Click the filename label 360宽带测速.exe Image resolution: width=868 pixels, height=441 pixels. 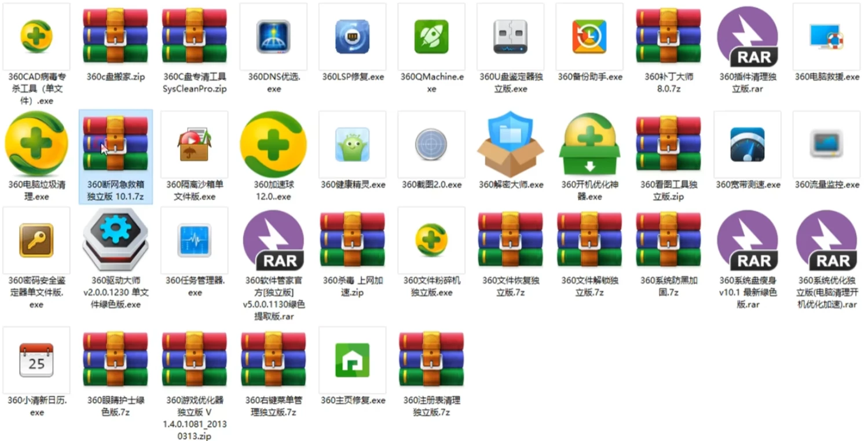tap(748, 185)
